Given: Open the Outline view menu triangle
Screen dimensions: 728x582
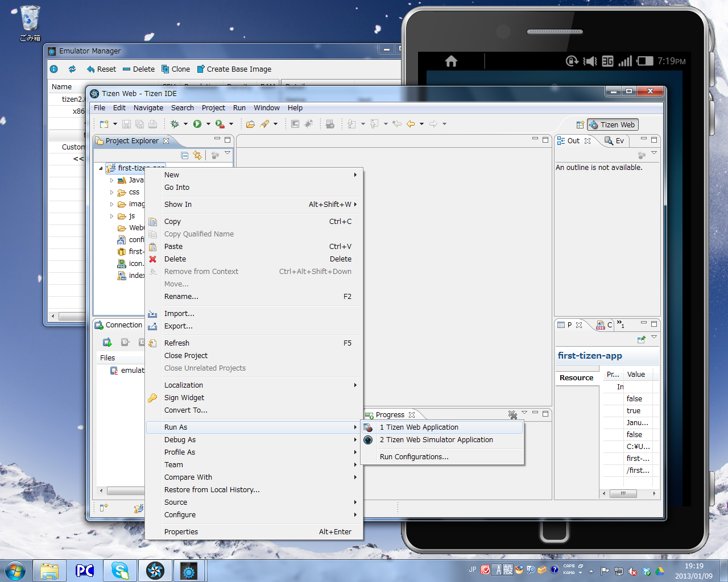Looking at the screenshot, I should (654, 153).
